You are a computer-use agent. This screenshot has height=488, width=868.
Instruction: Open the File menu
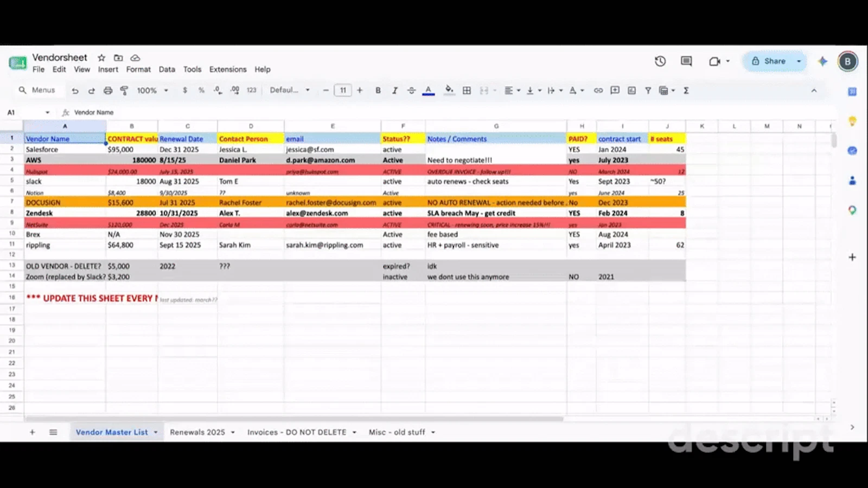click(x=39, y=69)
